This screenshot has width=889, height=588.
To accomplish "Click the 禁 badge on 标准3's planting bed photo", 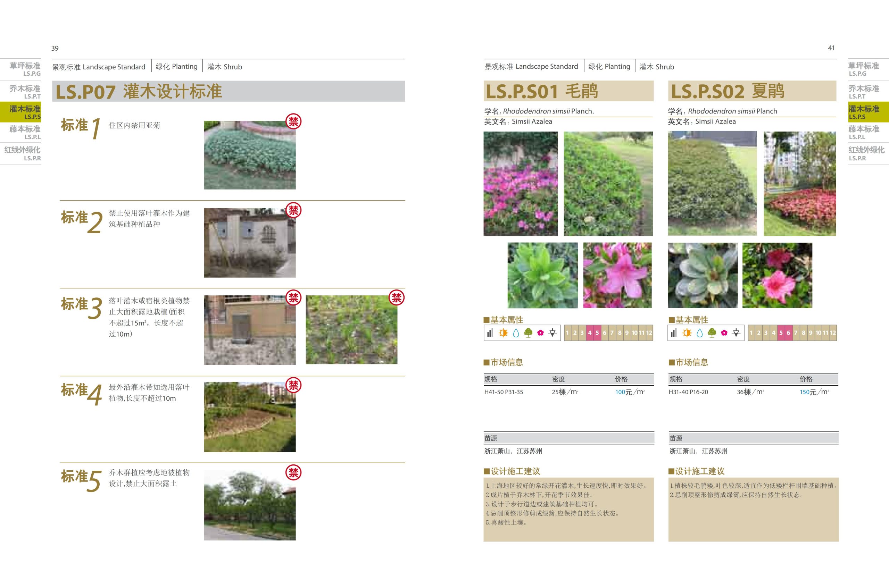I will click(396, 298).
